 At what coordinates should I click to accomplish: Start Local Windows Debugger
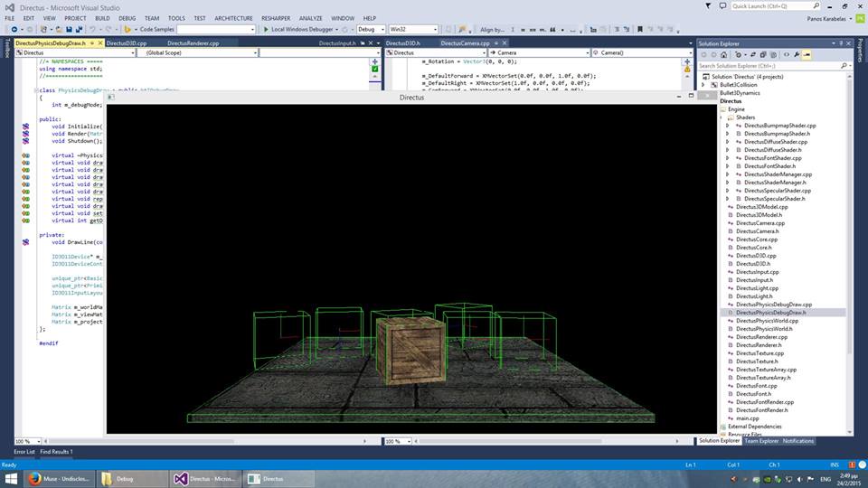click(299, 29)
